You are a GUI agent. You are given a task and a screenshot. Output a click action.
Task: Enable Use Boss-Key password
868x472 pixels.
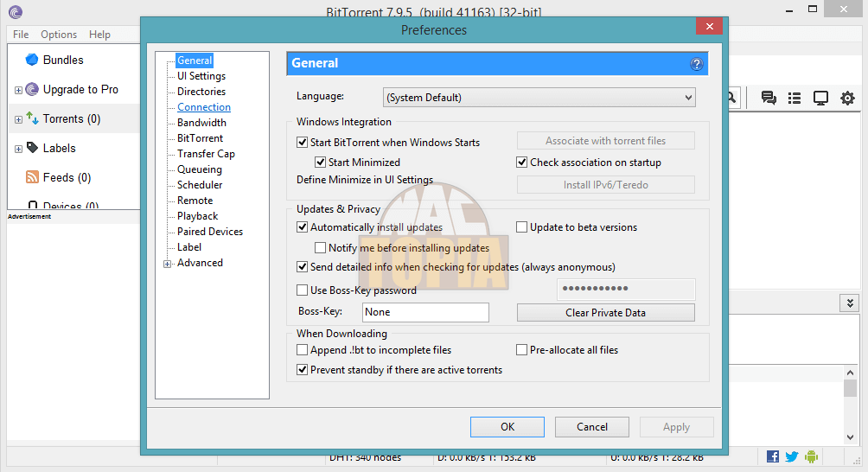pyautogui.click(x=303, y=290)
